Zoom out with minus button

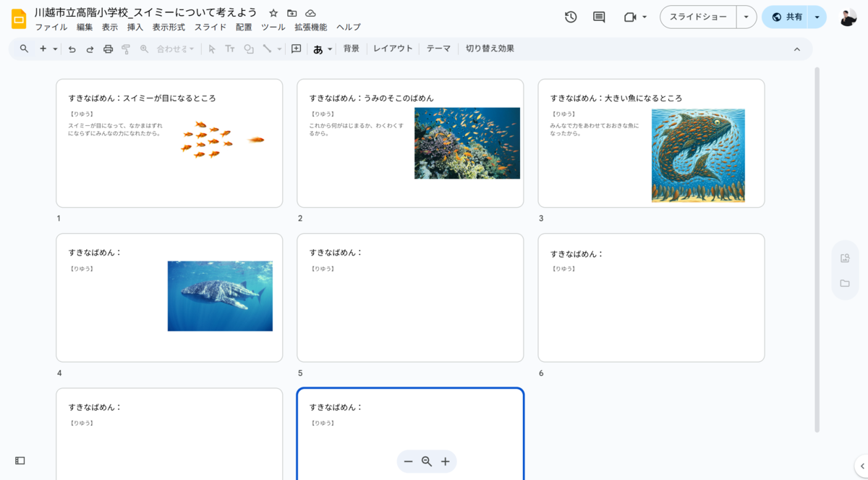[408, 461]
